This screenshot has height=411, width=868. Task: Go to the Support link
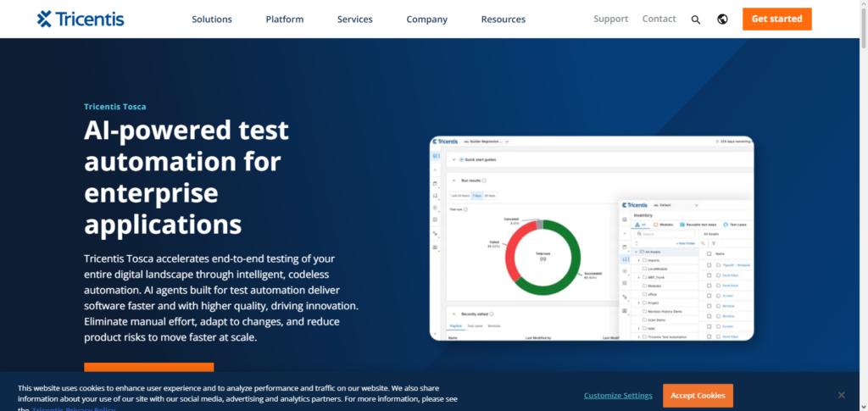(610, 19)
